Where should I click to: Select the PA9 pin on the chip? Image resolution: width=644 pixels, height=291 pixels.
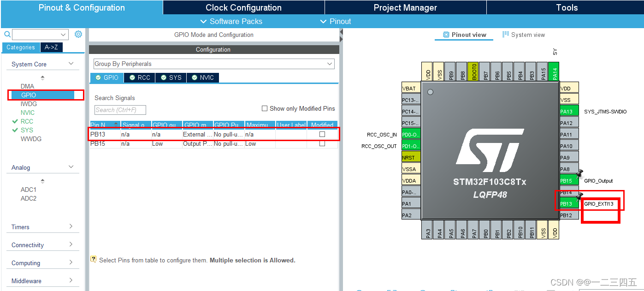[x=569, y=157]
